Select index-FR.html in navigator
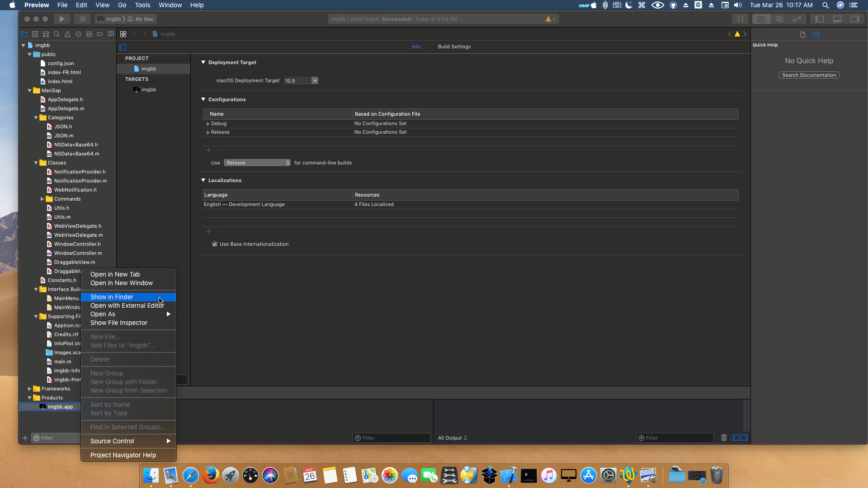The image size is (868, 488). pos(64,72)
